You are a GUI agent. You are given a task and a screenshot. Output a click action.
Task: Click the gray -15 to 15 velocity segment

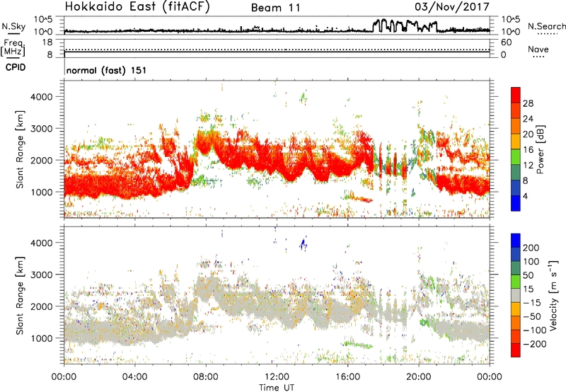516,296
